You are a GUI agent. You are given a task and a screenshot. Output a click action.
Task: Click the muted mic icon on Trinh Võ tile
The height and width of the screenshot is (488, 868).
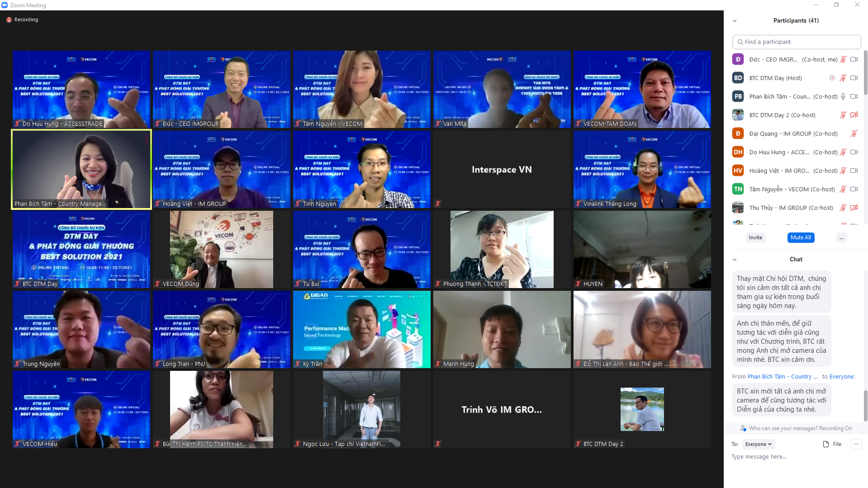point(438,444)
